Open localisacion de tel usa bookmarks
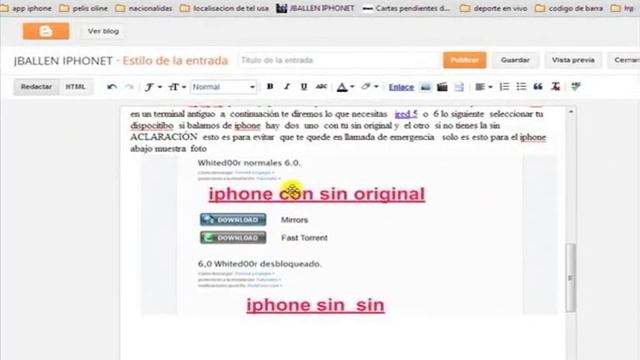Viewport: 640px width, 360px height. 224,8
